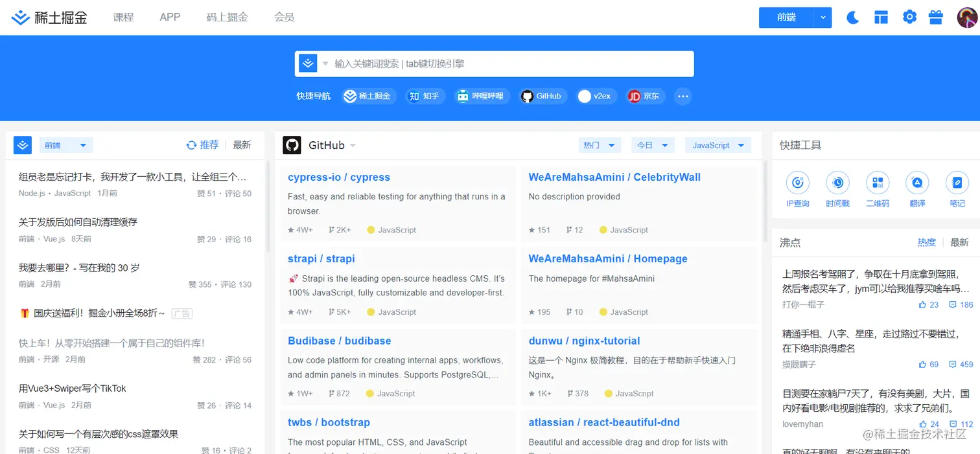Switch 沸点 to 热度 sorting
Viewport: 980px width, 454px height.
[926, 242]
